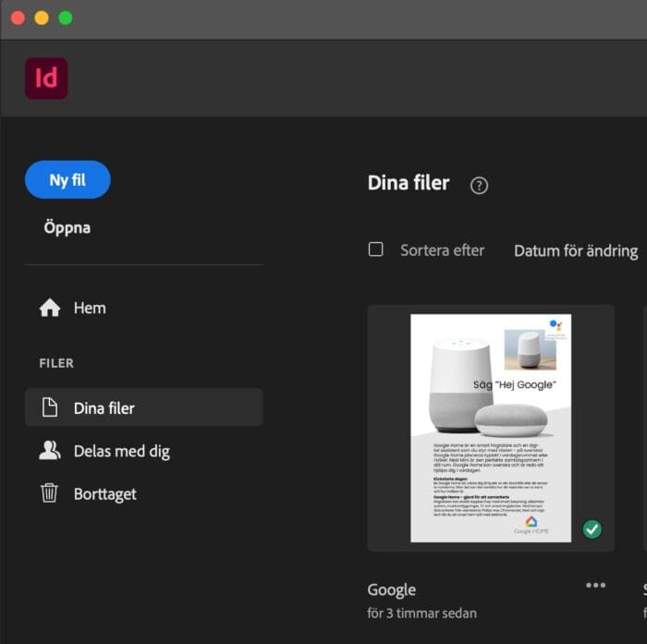Image resolution: width=647 pixels, height=644 pixels.
Task: Click the Delas med dig people icon
Action: [x=50, y=451]
